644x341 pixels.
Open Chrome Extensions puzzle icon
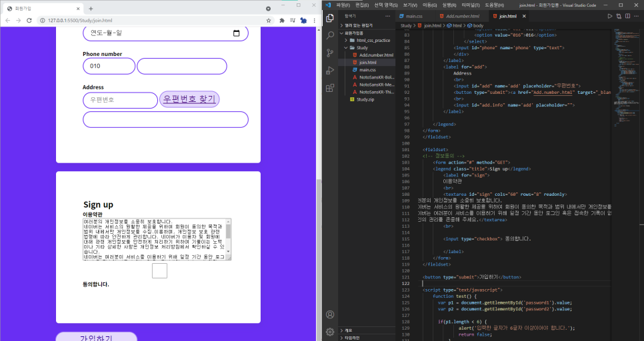pyautogui.click(x=282, y=20)
